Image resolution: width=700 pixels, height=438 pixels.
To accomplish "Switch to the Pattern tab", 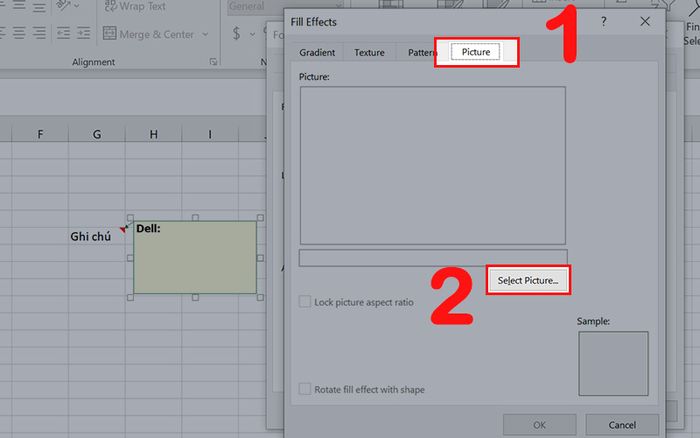I will (421, 52).
